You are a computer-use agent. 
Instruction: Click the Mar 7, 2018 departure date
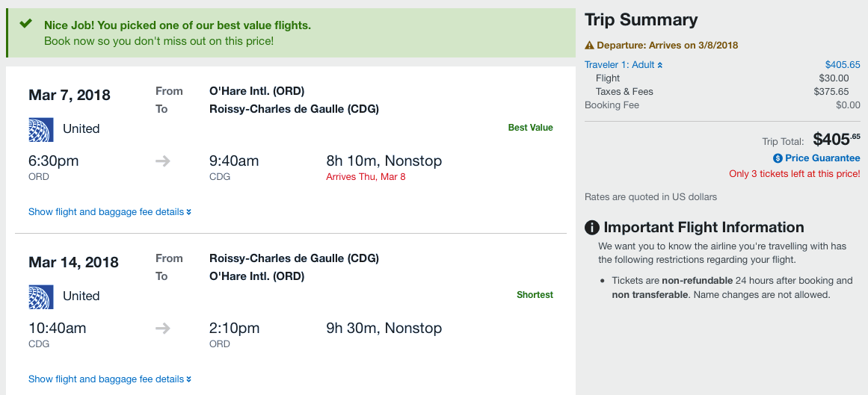[70, 95]
